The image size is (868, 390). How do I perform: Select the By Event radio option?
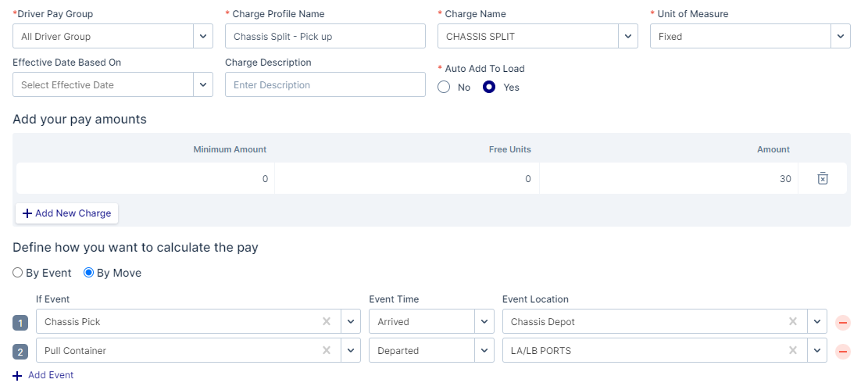[x=18, y=274]
